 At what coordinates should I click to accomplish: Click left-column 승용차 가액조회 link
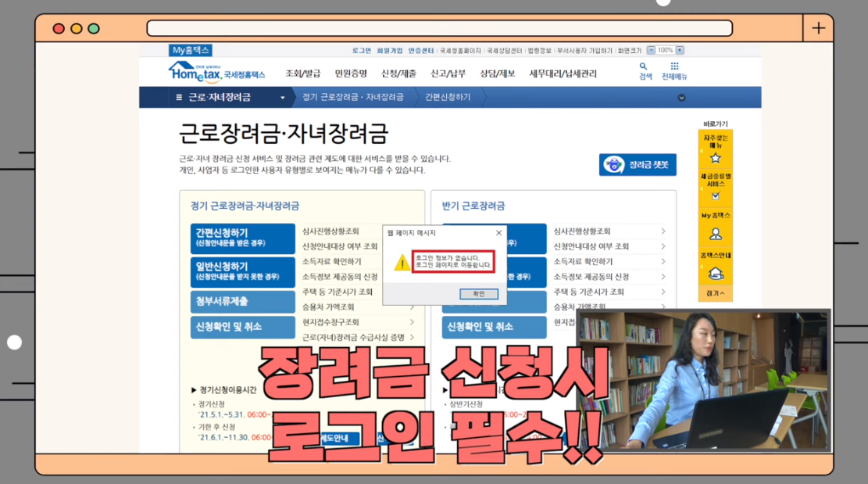coord(328,307)
